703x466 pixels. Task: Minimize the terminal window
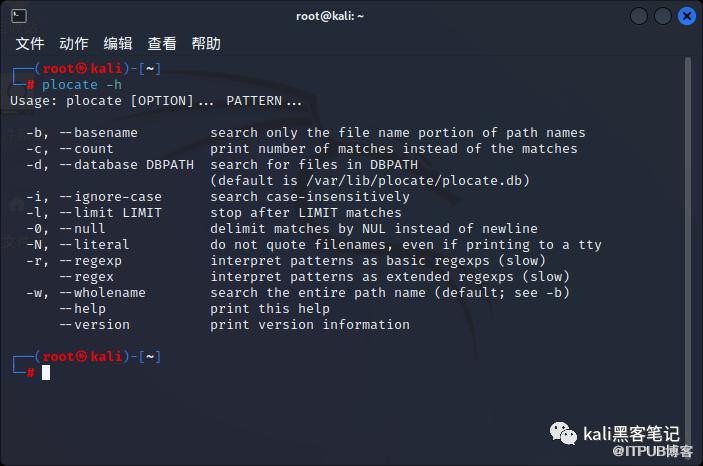[639, 16]
